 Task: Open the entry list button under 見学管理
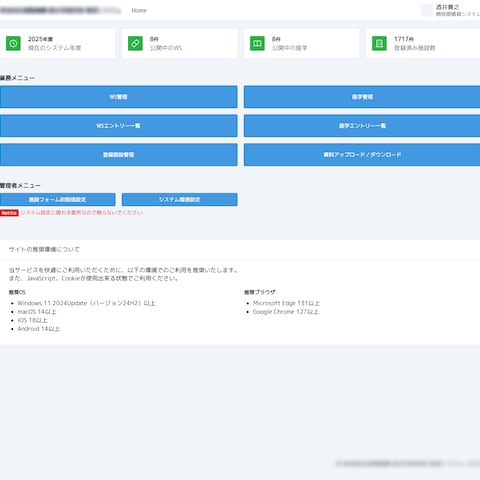pyautogui.click(x=362, y=126)
